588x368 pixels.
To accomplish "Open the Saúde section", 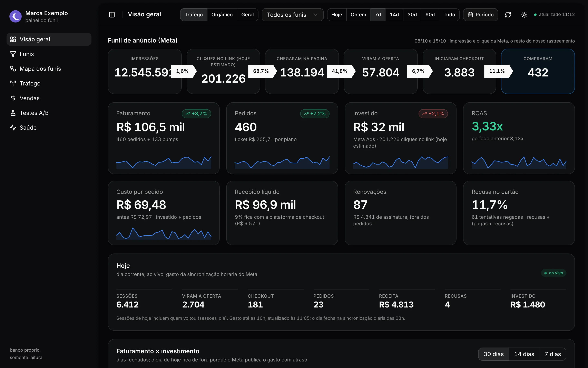I will (x=49, y=128).
